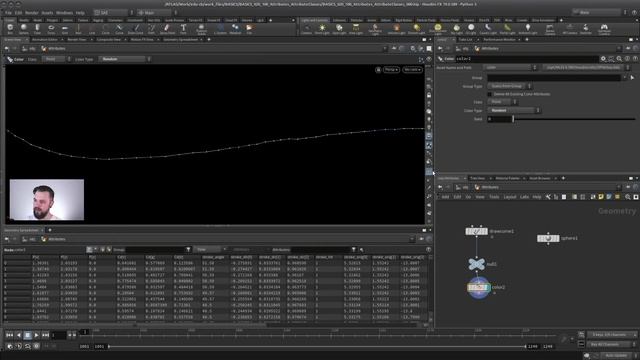Select the Grid shelf tool
The image size is (640, 360).
64,29
